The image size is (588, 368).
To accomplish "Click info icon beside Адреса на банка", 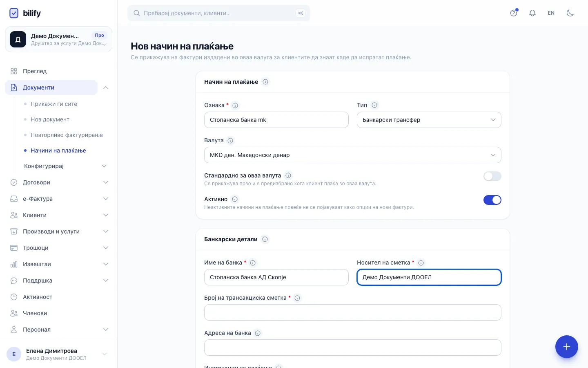I will coord(258,333).
